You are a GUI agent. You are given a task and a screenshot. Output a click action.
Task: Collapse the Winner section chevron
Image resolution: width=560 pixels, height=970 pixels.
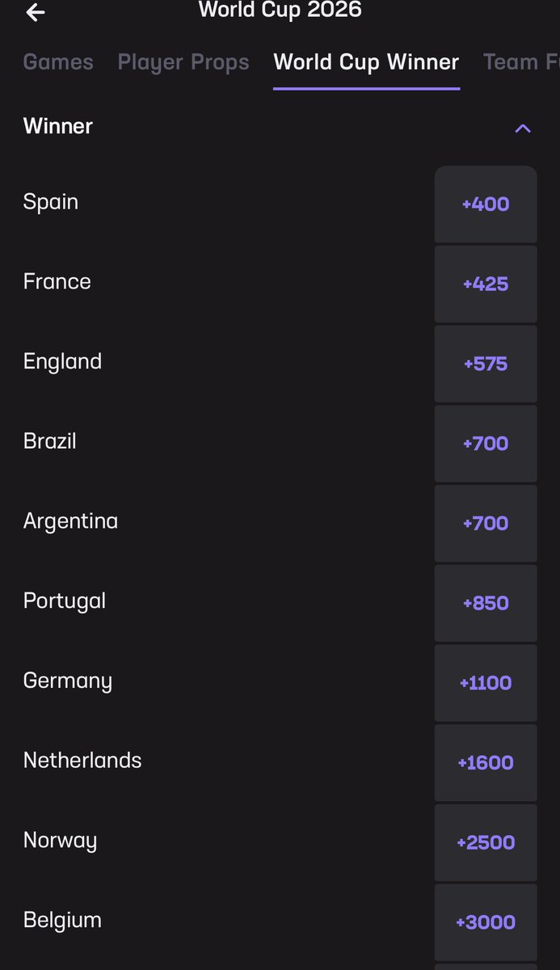tap(523, 128)
